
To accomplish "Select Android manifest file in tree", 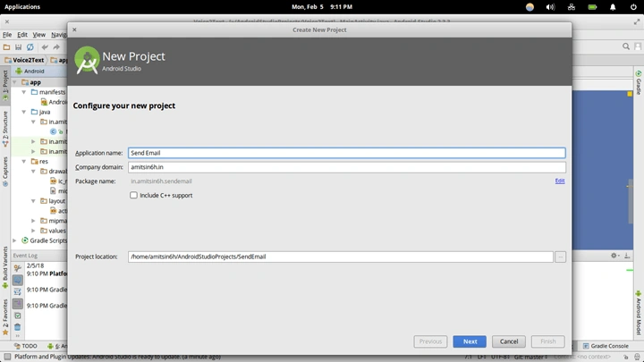I will [x=54, y=102].
